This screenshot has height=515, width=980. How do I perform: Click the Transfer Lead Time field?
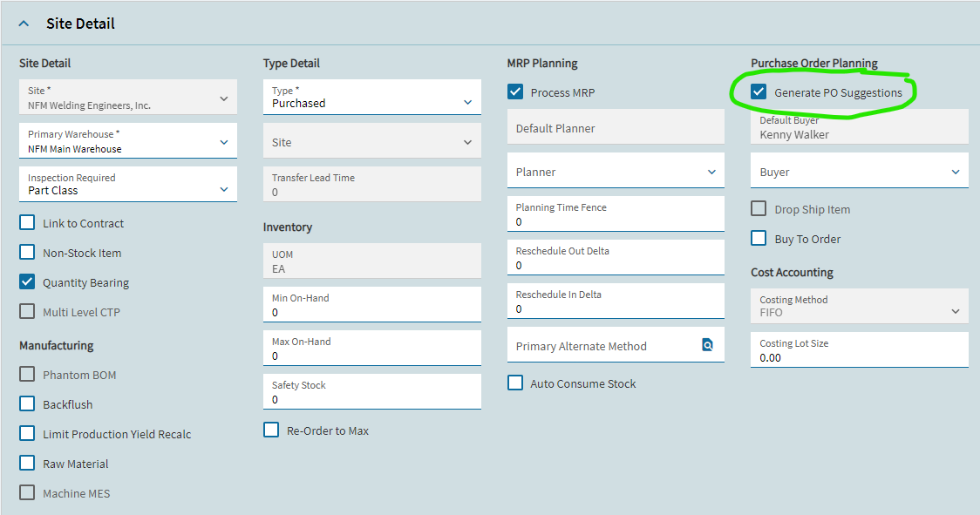(x=372, y=185)
